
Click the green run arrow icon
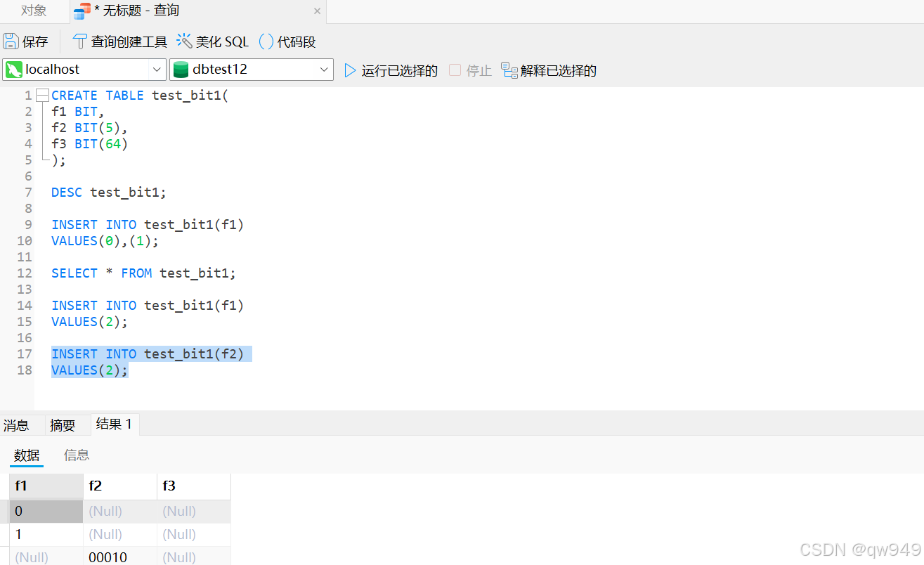(349, 70)
